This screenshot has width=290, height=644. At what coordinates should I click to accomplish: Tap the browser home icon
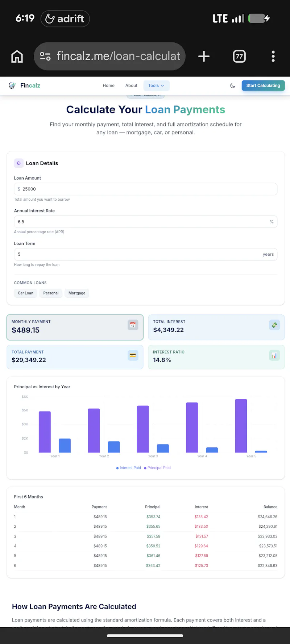coord(17,56)
